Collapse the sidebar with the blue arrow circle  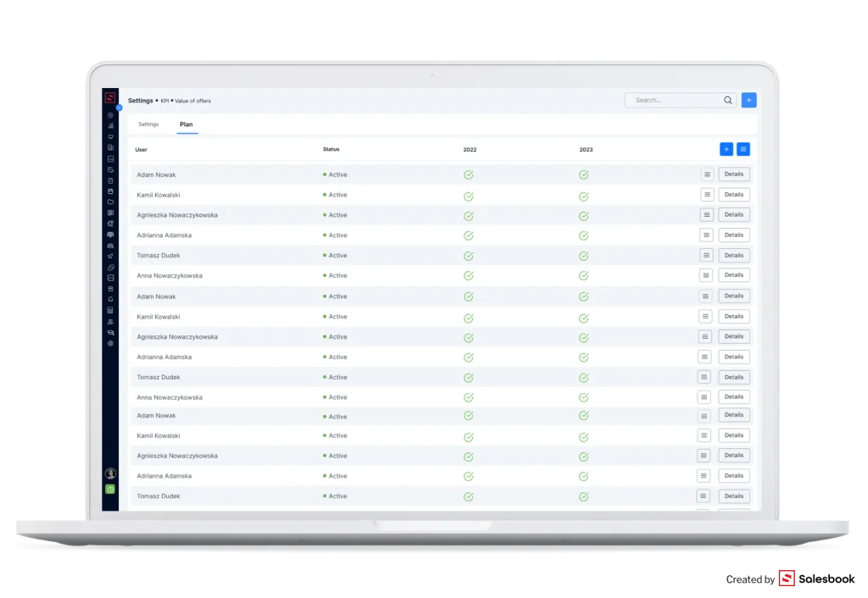click(119, 108)
